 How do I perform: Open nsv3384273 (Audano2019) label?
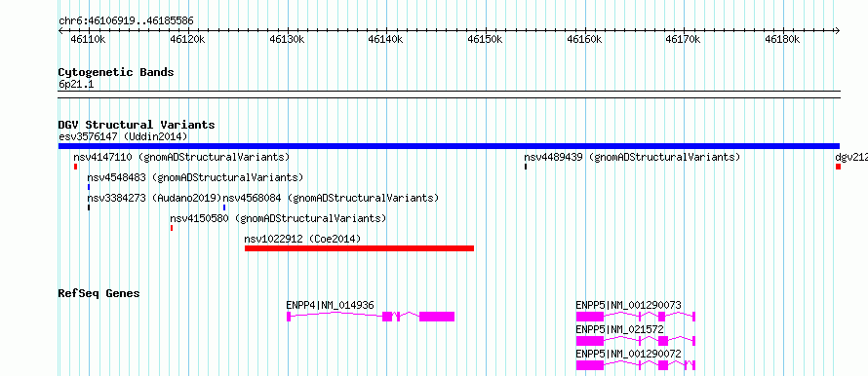coord(154,198)
